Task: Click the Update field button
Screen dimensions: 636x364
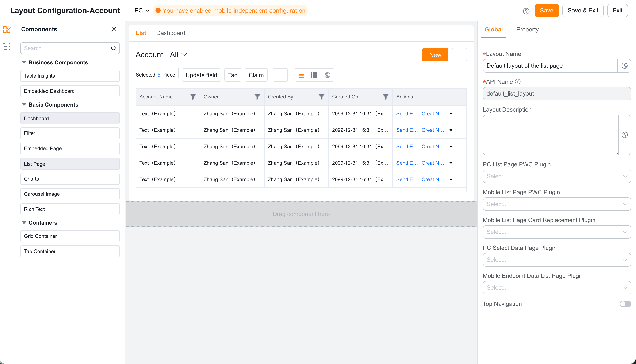Action: (201, 75)
